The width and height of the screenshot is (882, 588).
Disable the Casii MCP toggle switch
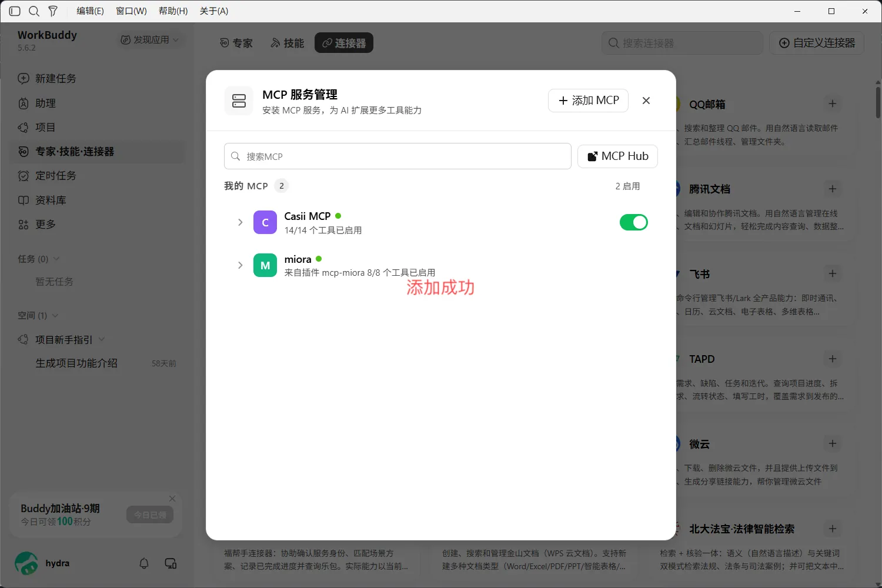tap(633, 222)
